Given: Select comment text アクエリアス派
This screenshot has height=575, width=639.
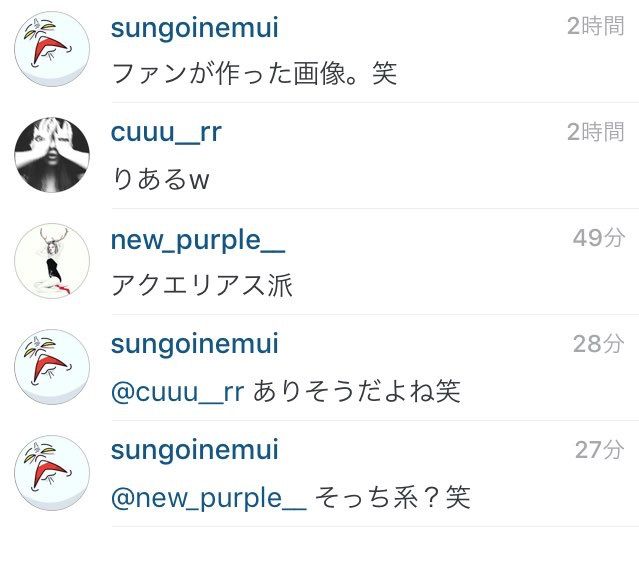Looking at the screenshot, I should click(x=202, y=285).
